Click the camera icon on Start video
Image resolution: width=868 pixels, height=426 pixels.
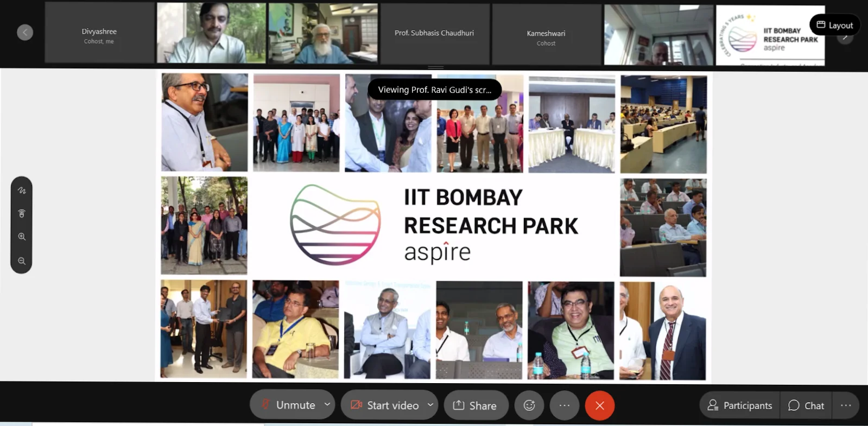(356, 405)
